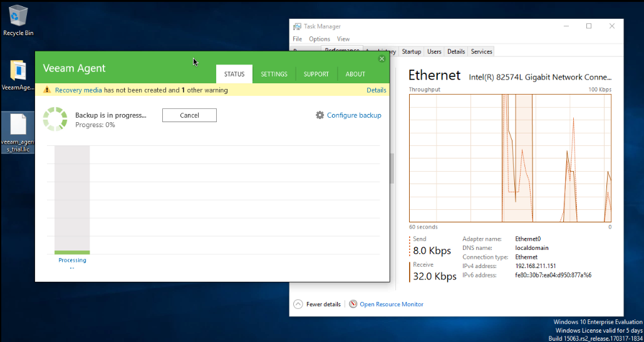This screenshot has width=644, height=342.
Task: Minimize the Task Manager window
Action: tap(567, 26)
